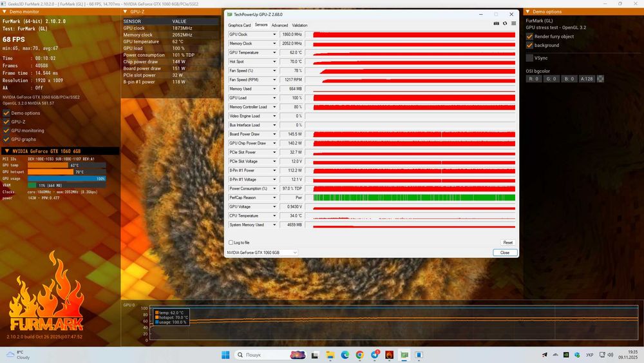Toggle the GPU-Z checkbox in Demo monitor
Viewport: 644px width, 363px height.
click(6, 122)
